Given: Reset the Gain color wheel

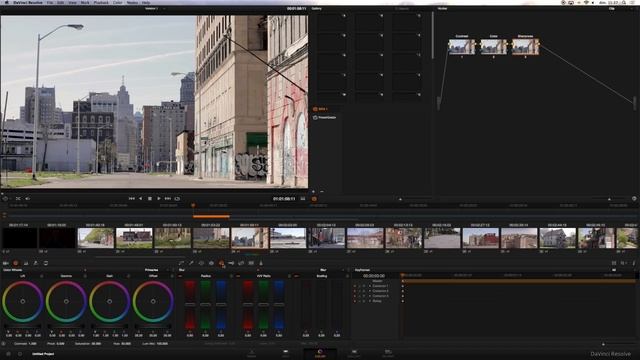Looking at the screenshot, I should coord(128,276).
